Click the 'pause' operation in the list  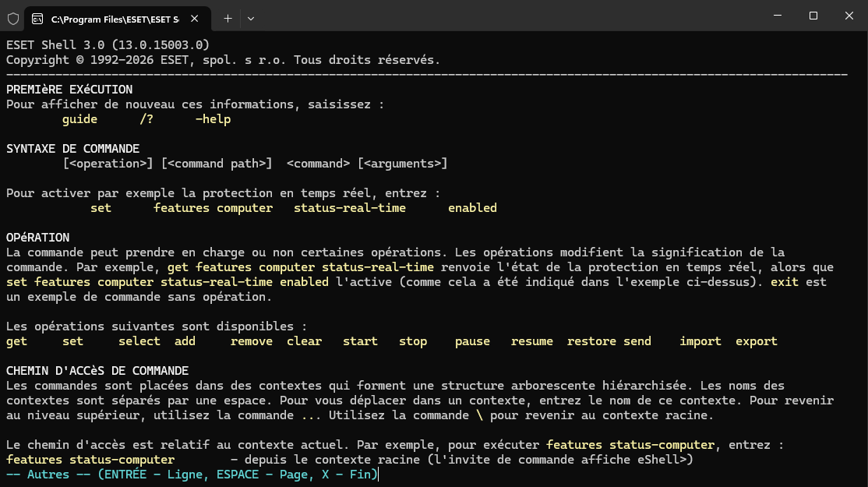click(x=472, y=341)
